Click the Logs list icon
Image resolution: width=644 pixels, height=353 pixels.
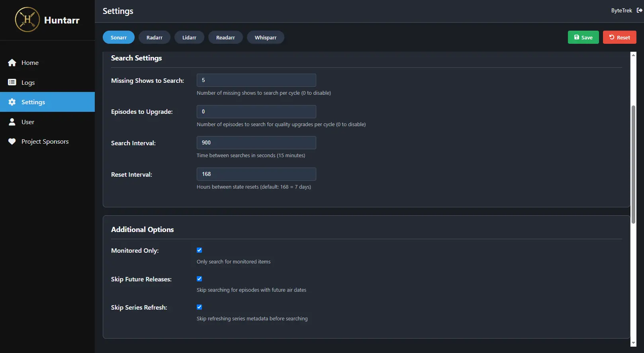coord(12,82)
